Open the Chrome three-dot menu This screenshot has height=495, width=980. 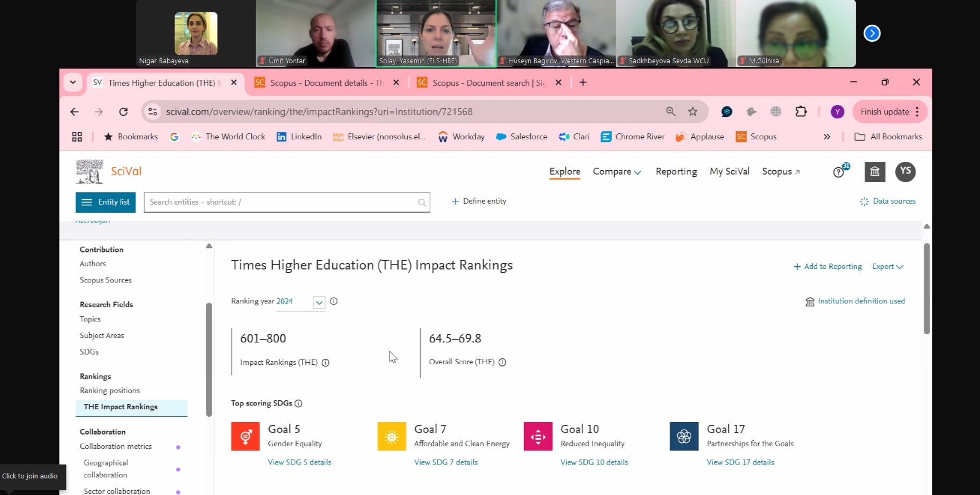[917, 111]
